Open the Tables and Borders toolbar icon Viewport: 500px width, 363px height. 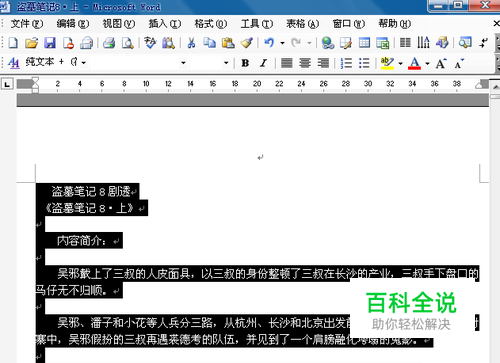[x=346, y=43]
